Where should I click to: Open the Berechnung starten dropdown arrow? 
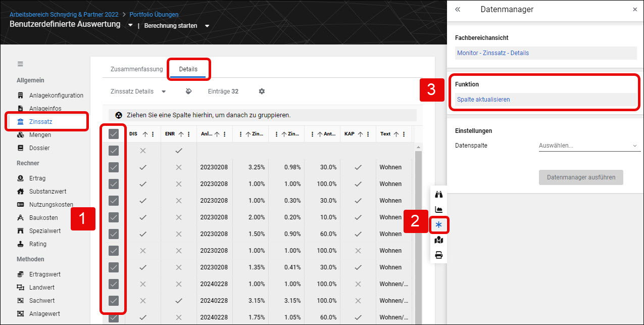(x=207, y=26)
